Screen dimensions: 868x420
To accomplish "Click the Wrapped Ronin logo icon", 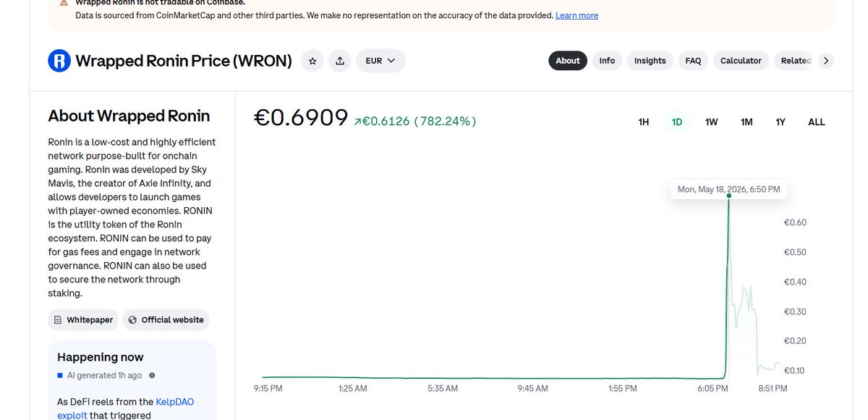I will point(59,61).
